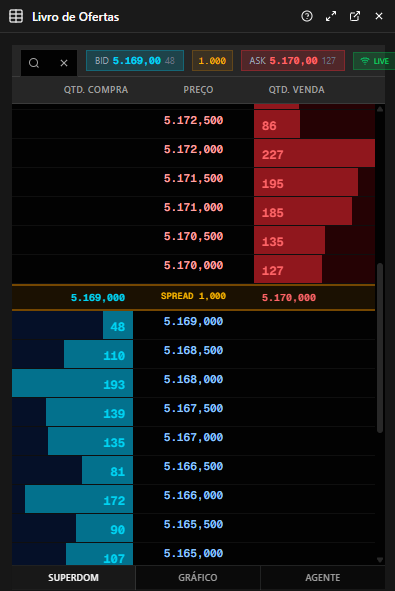Click the search magnifier icon
395x591 pixels.
(34, 63)
